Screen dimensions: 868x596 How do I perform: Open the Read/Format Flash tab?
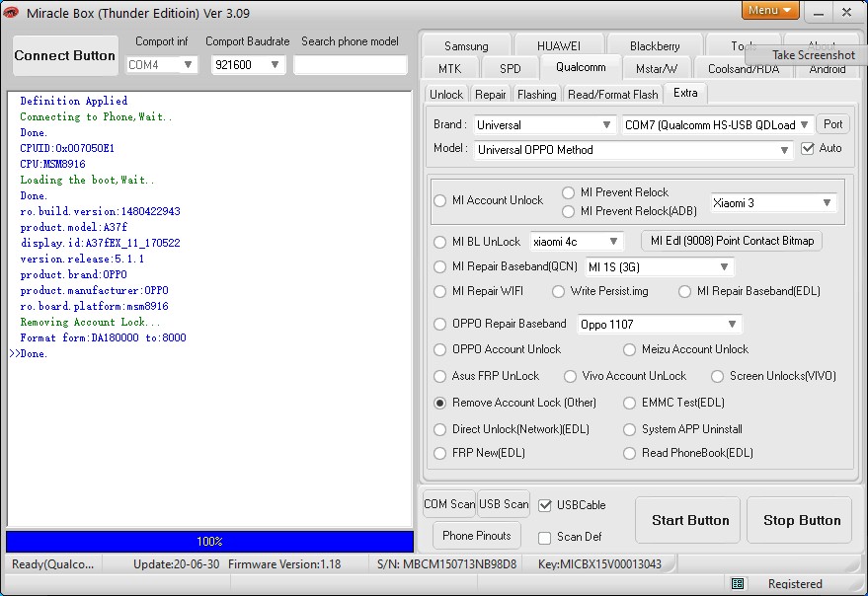point(613,95)
